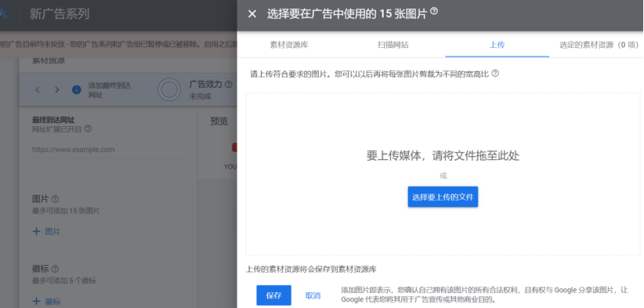Click the next step right arrow
644x308 pixels.
[57, 90]
